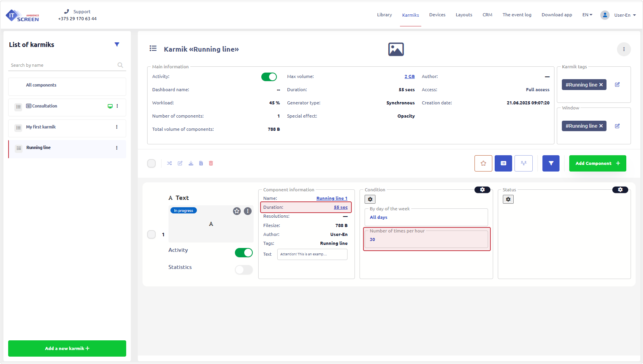Image resolution: width=643 pixels, height=364 pixels.
Task: Open options menu for My first karmik
Action: point(117,127)
